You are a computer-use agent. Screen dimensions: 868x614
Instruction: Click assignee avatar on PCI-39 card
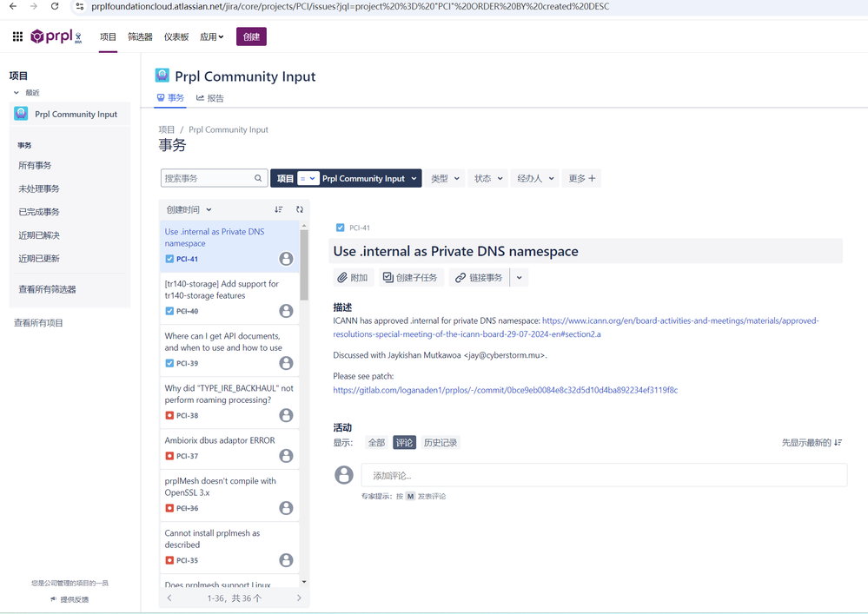coord(286,363)
